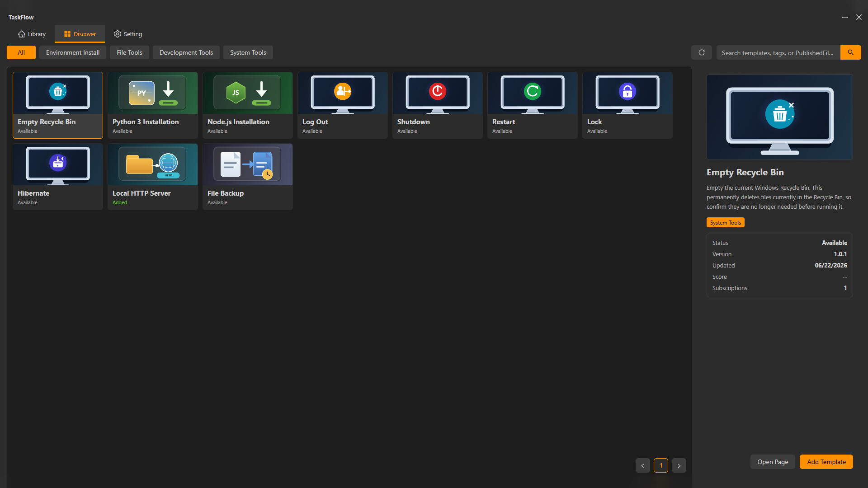Click the Updated date 06/22/2026
This screenshot has width=868, height=488.
tap(831, 265)
